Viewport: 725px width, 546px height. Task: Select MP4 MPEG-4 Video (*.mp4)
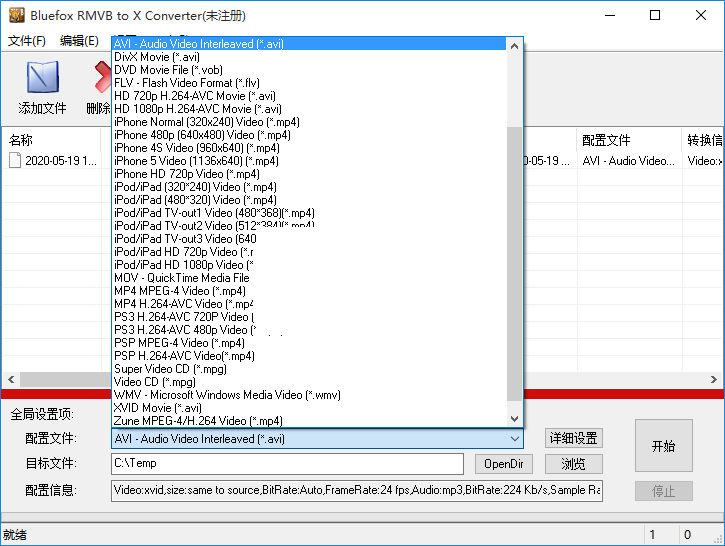click(309, 291)
